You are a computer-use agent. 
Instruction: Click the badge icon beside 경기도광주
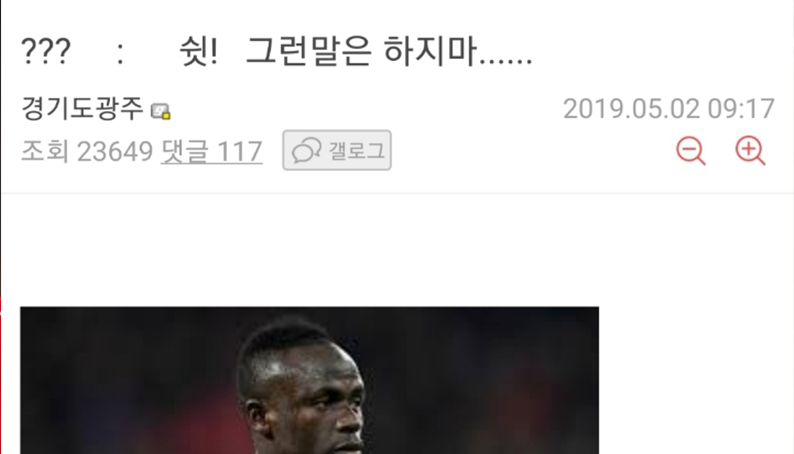tap(161, 111)
